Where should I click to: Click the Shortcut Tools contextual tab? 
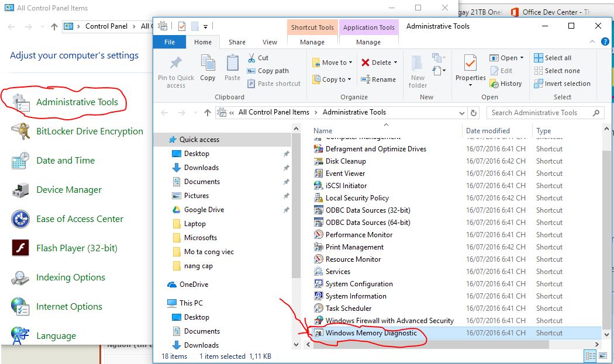(312, 27)
